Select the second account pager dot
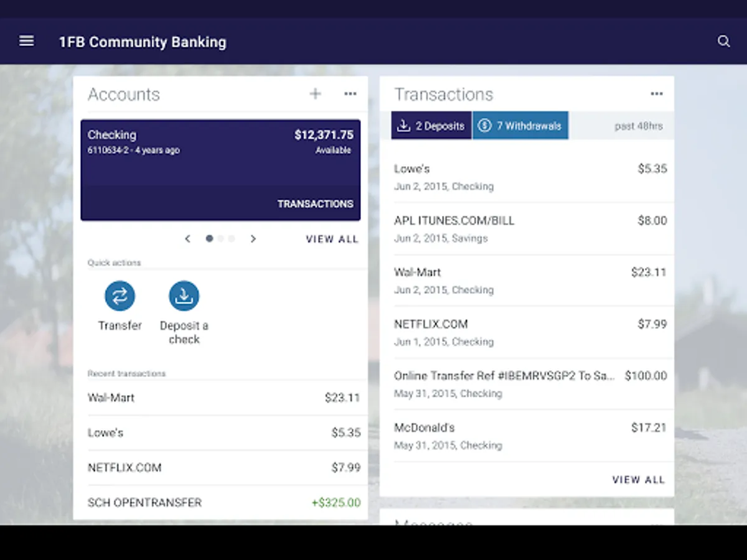747x560 pixels. coord(220,238)
